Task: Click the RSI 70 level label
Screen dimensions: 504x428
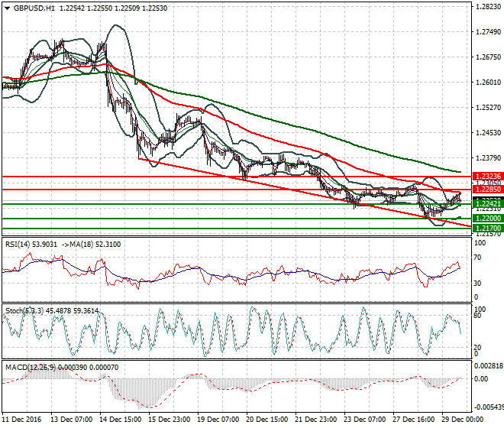Action: tap(477, 258)
